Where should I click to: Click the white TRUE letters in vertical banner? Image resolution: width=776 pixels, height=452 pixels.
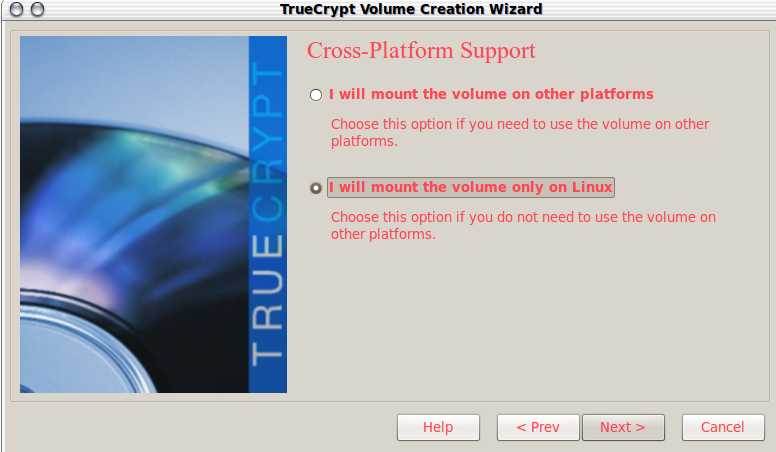click(x=267, y=300)
